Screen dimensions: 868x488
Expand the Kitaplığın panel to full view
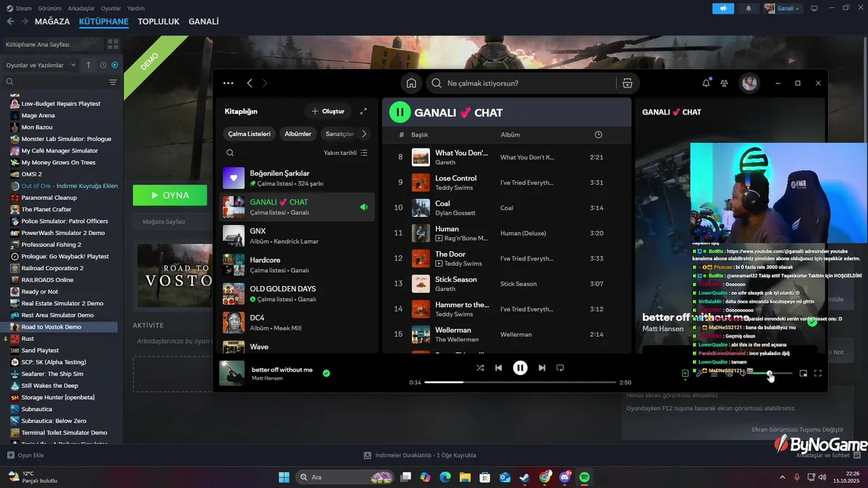pos(363,111)
